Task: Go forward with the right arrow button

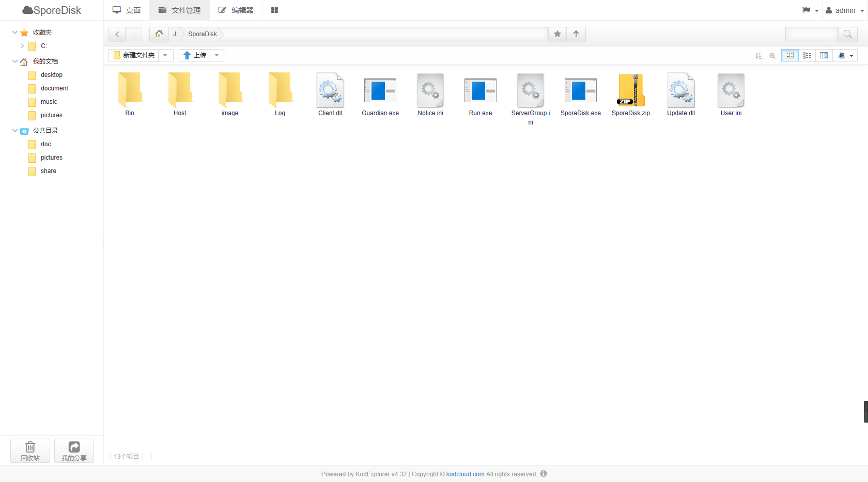Action: (134, 34)
